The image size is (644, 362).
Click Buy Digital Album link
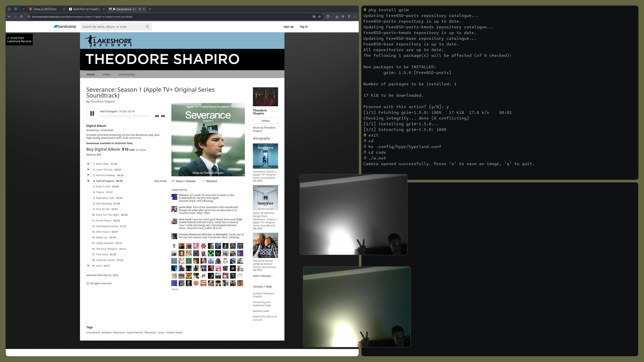click(103, 149)
